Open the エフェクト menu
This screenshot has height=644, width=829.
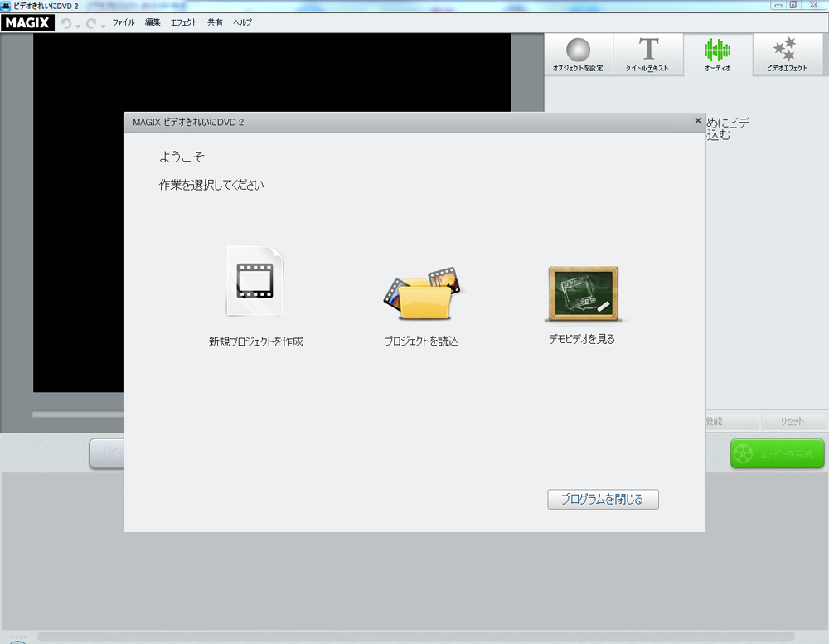pos(183,22)
